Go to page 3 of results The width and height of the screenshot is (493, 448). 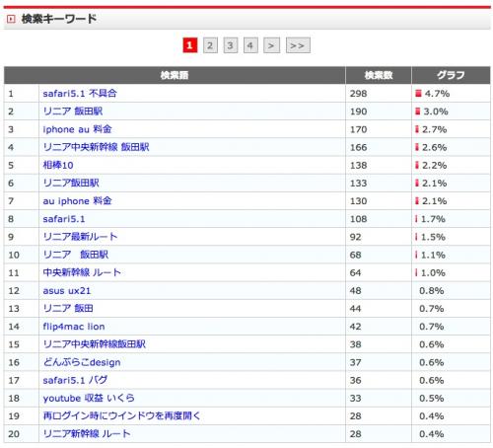pos(230,45)
